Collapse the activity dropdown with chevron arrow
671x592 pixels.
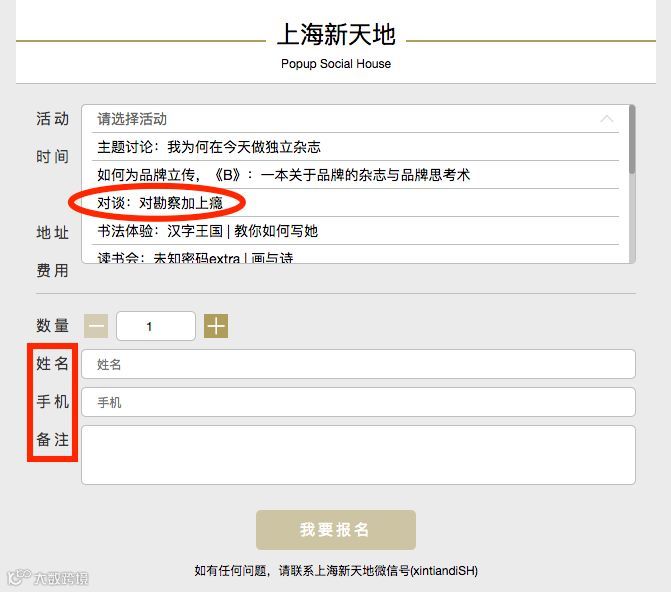click(606, 119)
